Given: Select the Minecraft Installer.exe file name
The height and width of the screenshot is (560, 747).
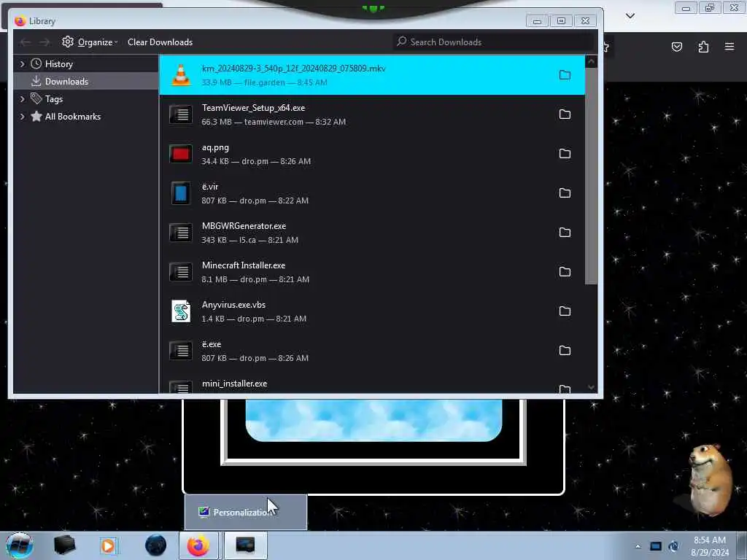Looking at the screenshot, I should tap(244, 265).
